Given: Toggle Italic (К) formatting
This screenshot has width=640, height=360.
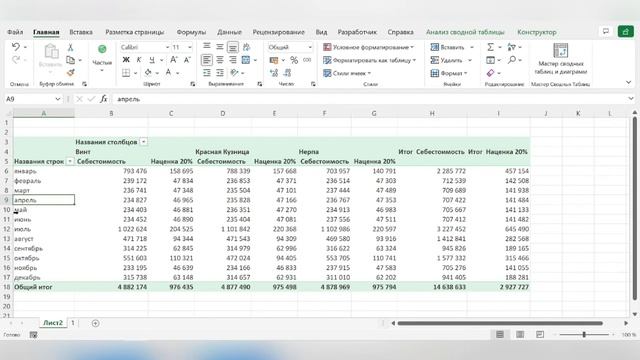Looking at the screenshot, I should point(139,60).
